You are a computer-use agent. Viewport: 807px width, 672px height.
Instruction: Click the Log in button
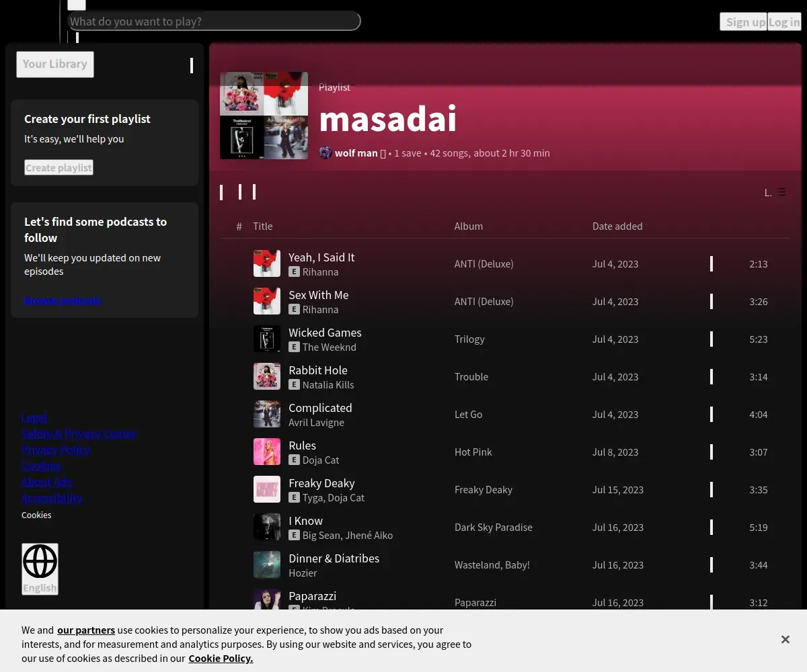(784, 22)
